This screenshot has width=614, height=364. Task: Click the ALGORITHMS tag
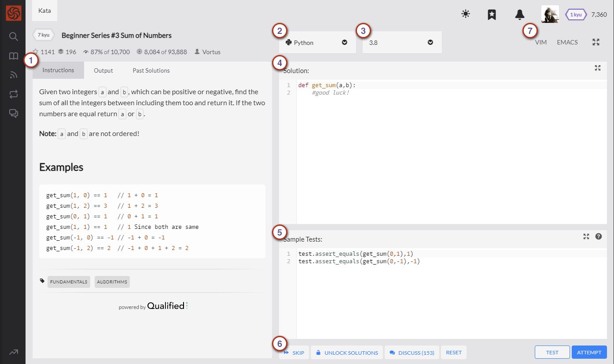112,282
